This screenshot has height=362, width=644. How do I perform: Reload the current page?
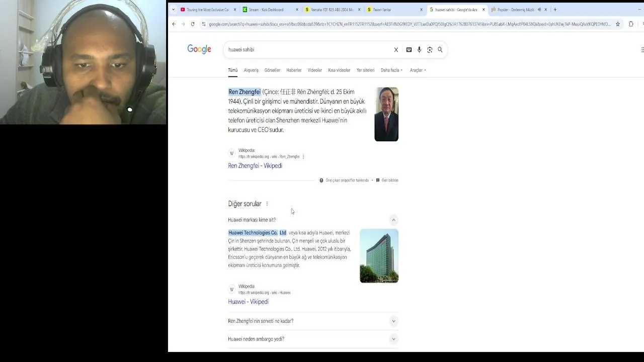pos(192,24)
